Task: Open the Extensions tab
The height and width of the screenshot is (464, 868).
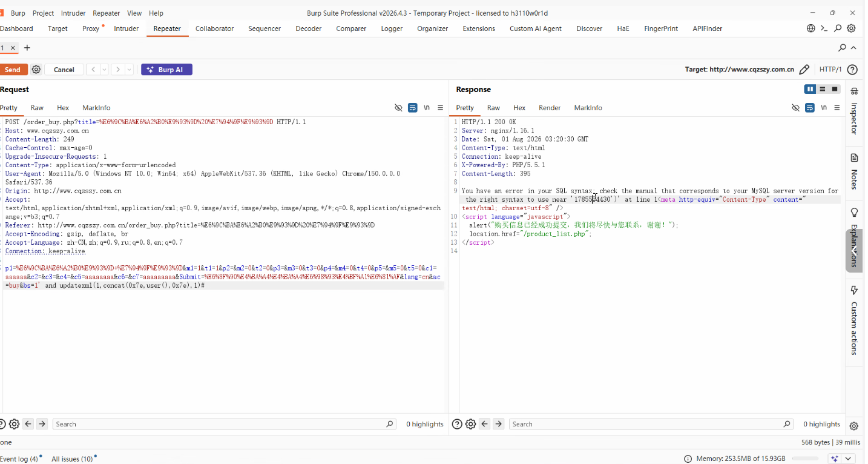Action: click(x=479, y=28)
